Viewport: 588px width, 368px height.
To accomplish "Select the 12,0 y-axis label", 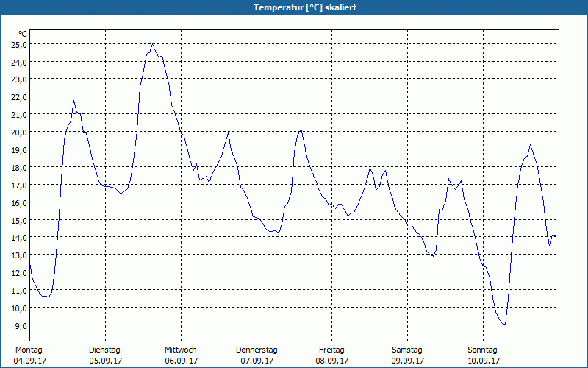I will (19, 273).
